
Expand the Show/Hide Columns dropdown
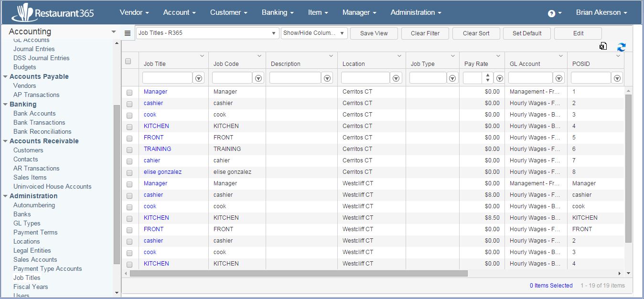pos(314,33)
